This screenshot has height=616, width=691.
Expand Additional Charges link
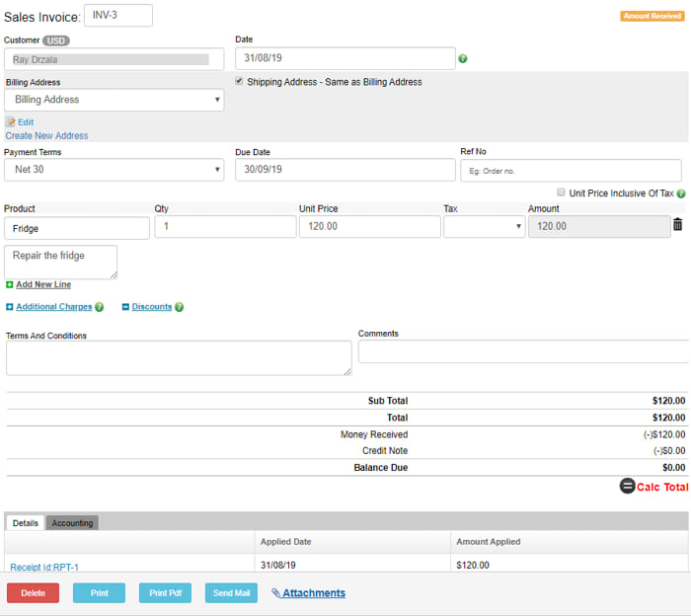(x=54, y=307)
